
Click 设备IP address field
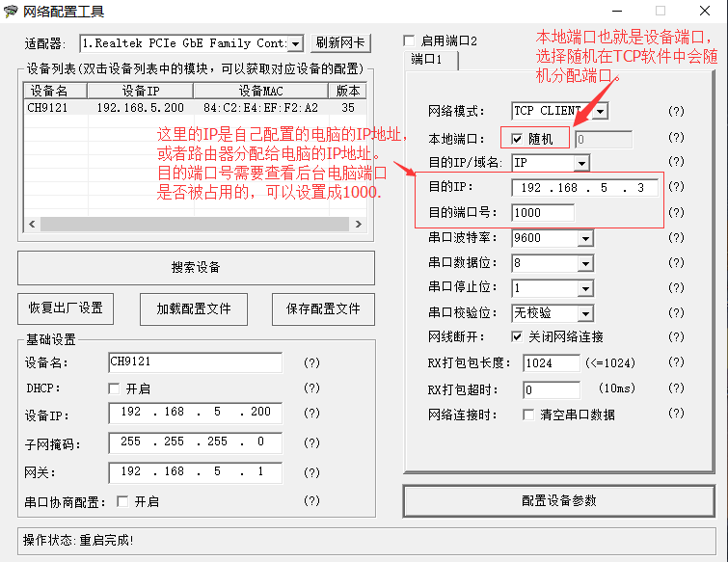(x=195, y=413)
